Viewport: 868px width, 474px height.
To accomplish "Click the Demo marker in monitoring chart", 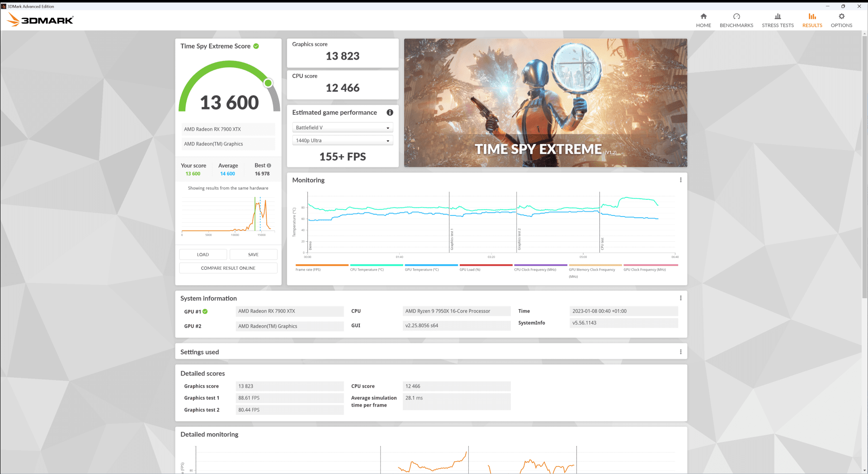I will click(310, 246).
